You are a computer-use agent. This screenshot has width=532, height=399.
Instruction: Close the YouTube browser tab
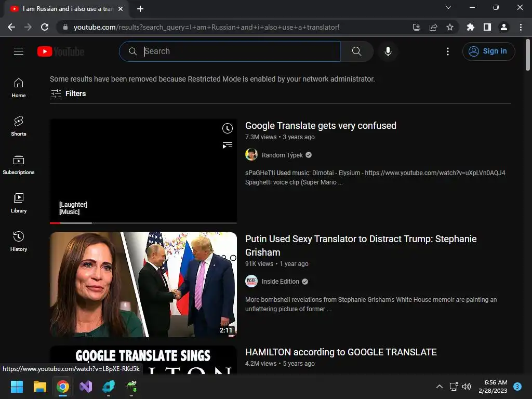[121, 9]
